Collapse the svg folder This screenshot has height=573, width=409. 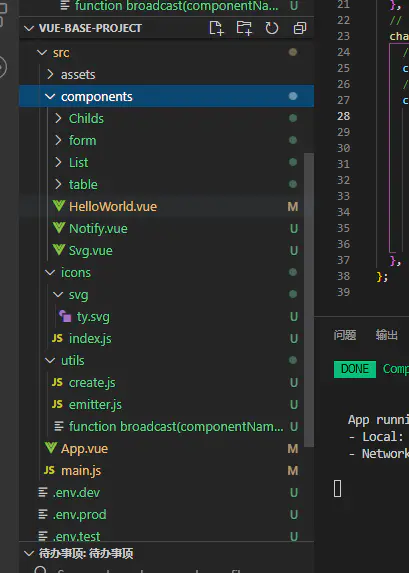(x=58, y=294)
